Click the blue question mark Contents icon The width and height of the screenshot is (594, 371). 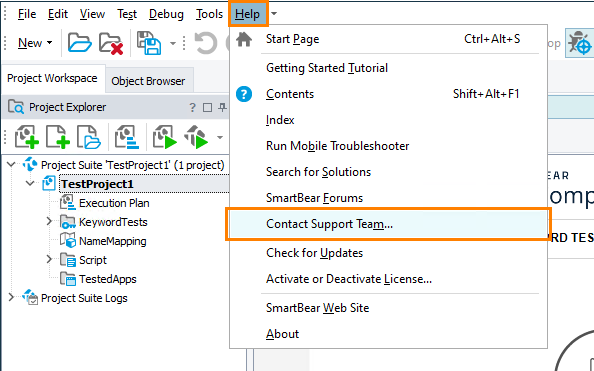[244, 94]
